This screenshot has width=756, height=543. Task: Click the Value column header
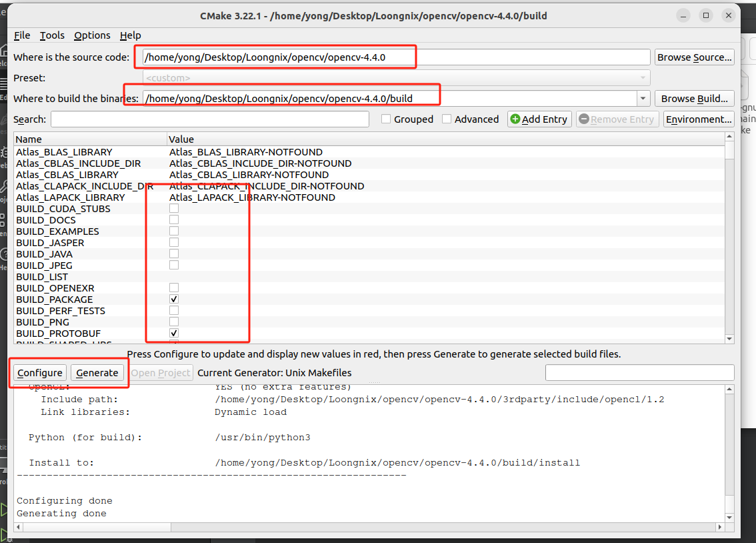445,139
